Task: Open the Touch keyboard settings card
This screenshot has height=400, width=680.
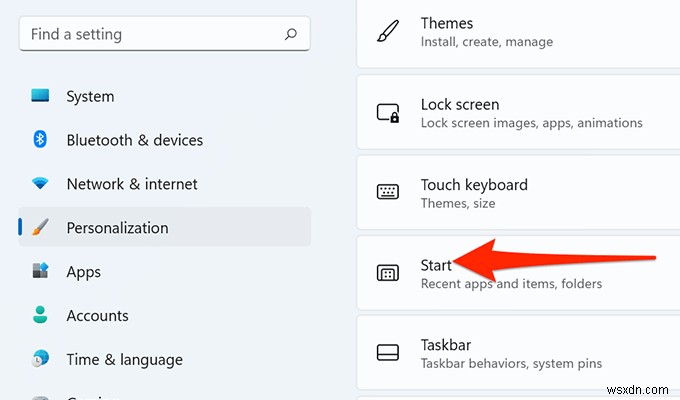Action: tap(518, 193)
